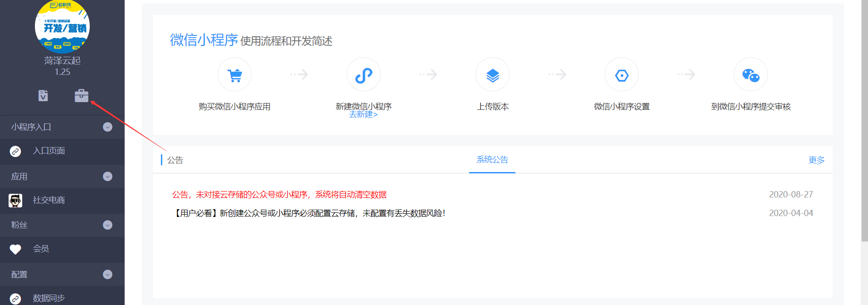Click the briefcase toolbox icon in sidebar

82,96
